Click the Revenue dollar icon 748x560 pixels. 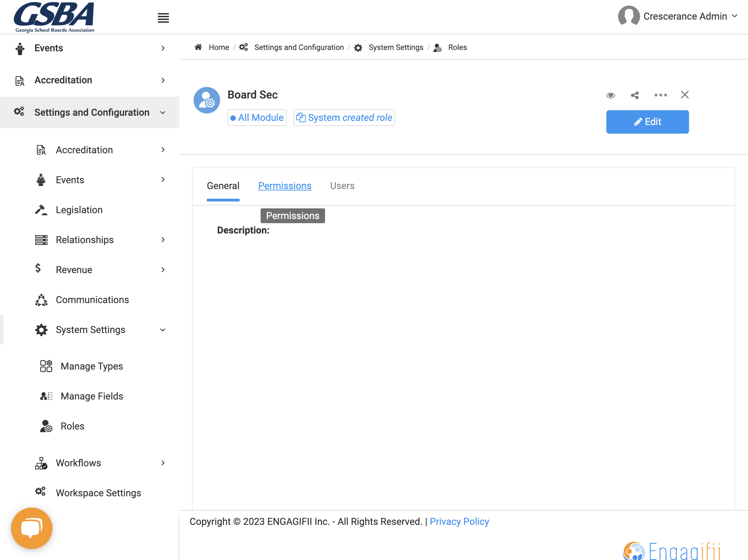(38, 268)
